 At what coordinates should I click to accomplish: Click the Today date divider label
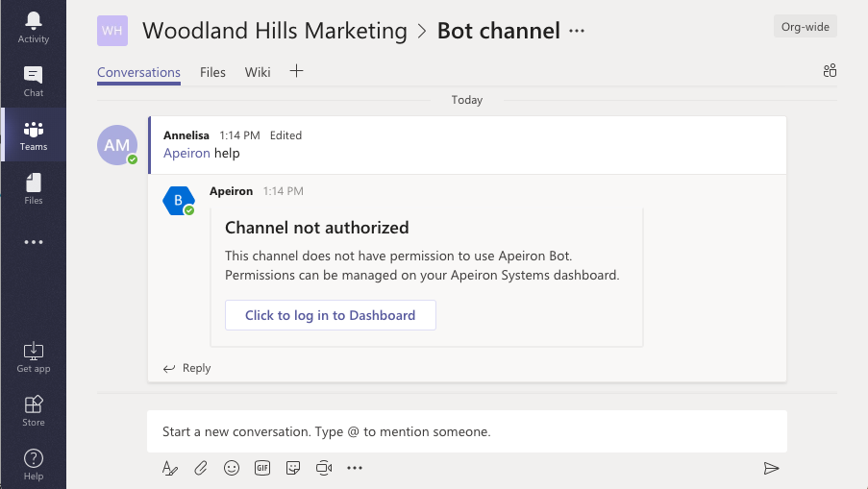[x=466, y=100]
